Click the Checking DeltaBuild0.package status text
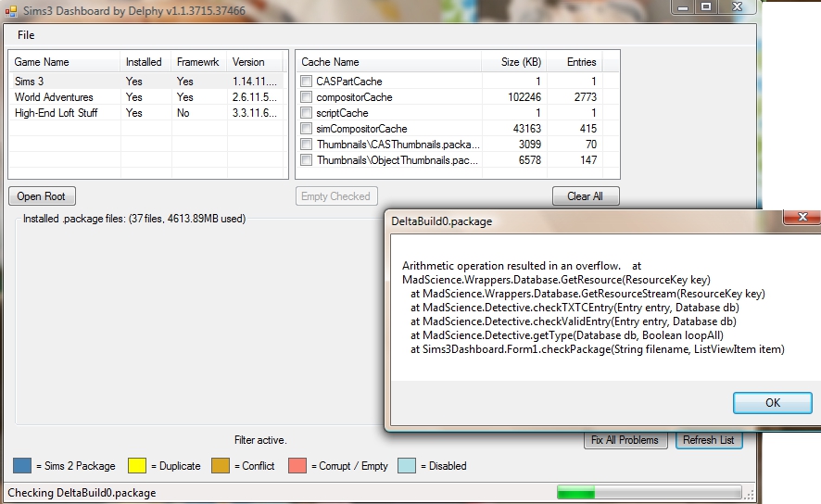The width and height of the screenshot is (821, 504). coord(82,493)
